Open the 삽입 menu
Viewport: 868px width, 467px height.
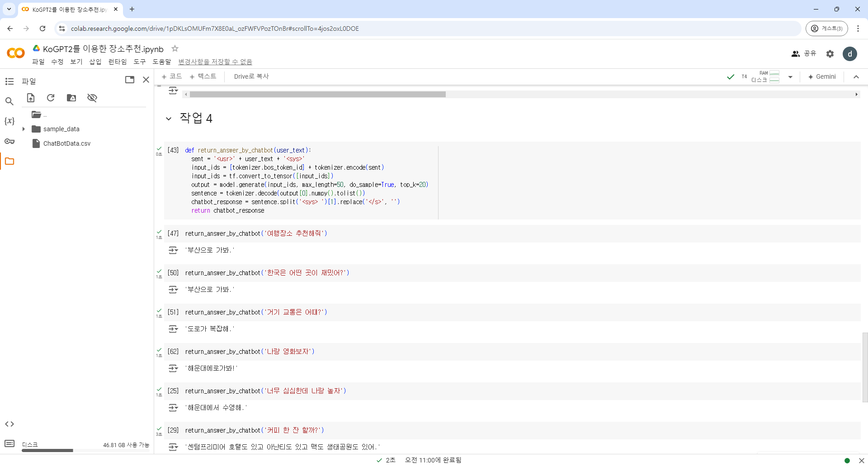(x=95, y=62)
